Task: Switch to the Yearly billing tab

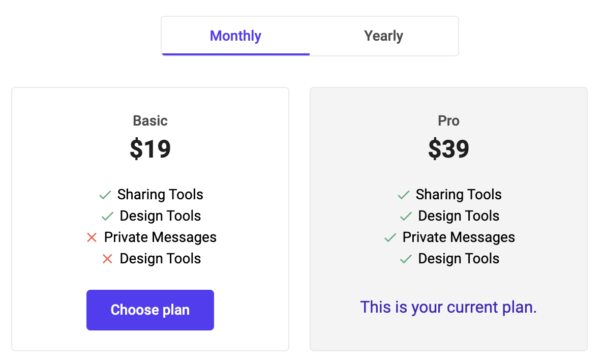Action: (383, 36)
